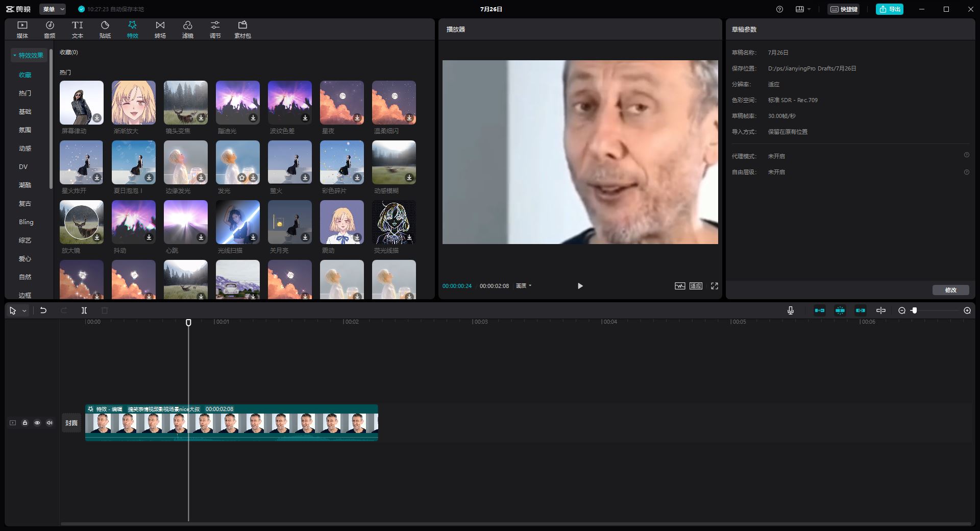Switch to the 滤镜 filters tab

187,29
